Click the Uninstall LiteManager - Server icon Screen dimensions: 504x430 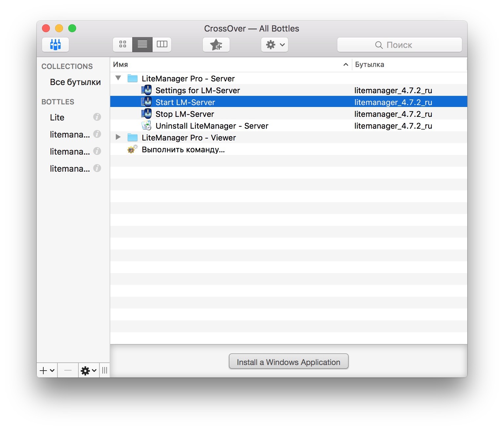(147, 125)
